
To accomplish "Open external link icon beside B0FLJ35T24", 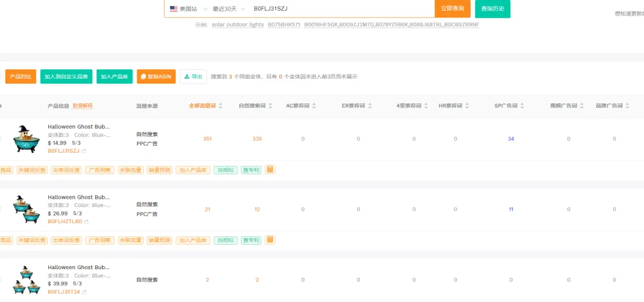I will click(x=84, y=292).
